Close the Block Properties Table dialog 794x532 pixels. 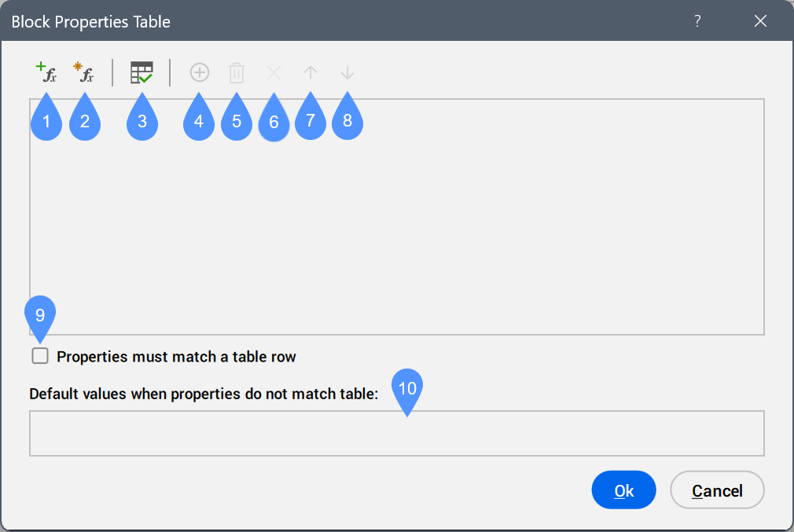(x=760, y=21)
